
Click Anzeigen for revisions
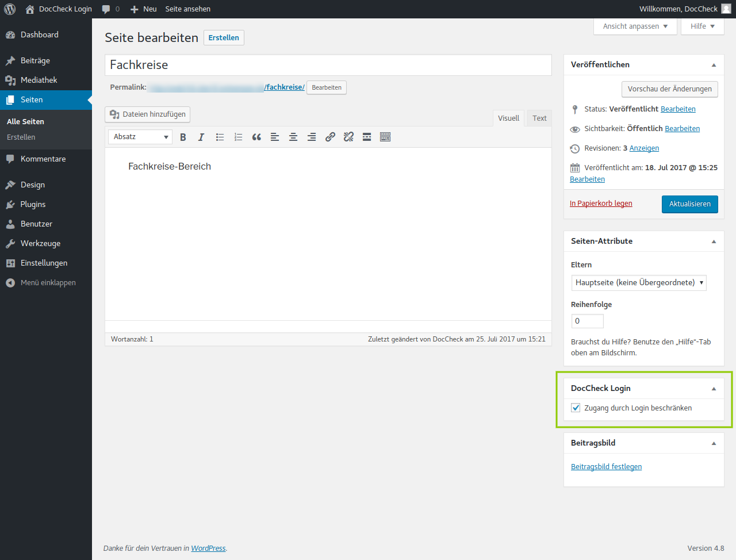644,148
